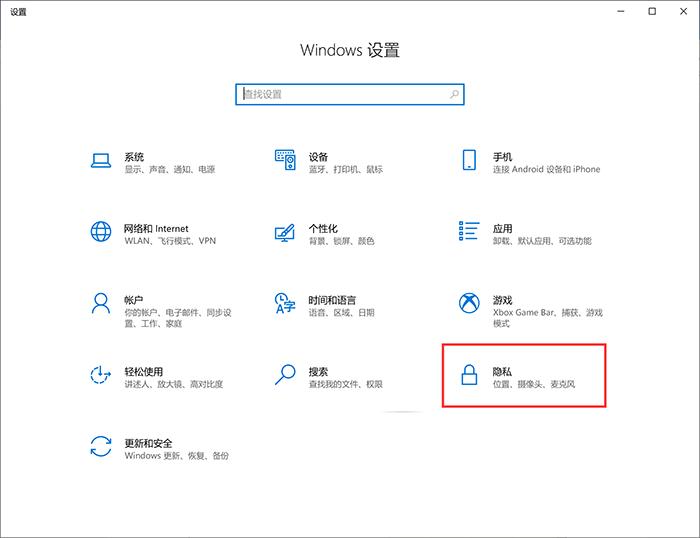Screen dimensions: 700x538
Task: Click description 蓝牙、打印机、鼠标
Action: coord(346,169)
